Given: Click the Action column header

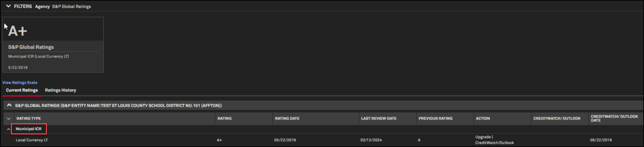Looking at the screenshot, I should click(483, 118).
